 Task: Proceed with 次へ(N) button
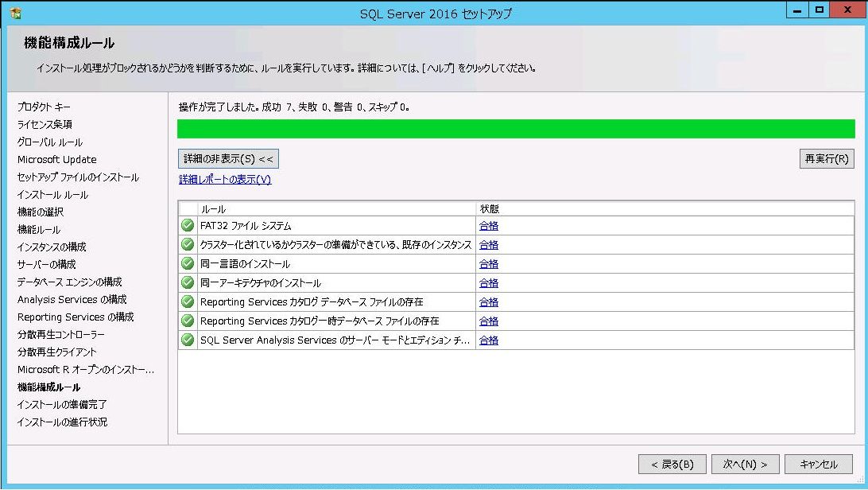click(x=745, y=464)
